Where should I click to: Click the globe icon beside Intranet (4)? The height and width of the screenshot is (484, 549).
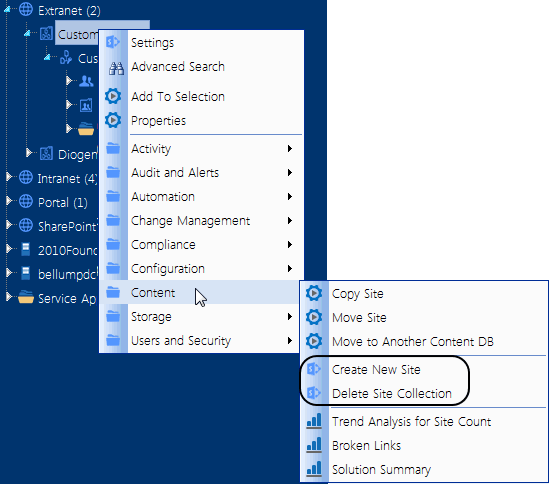[x=26, y=178]
